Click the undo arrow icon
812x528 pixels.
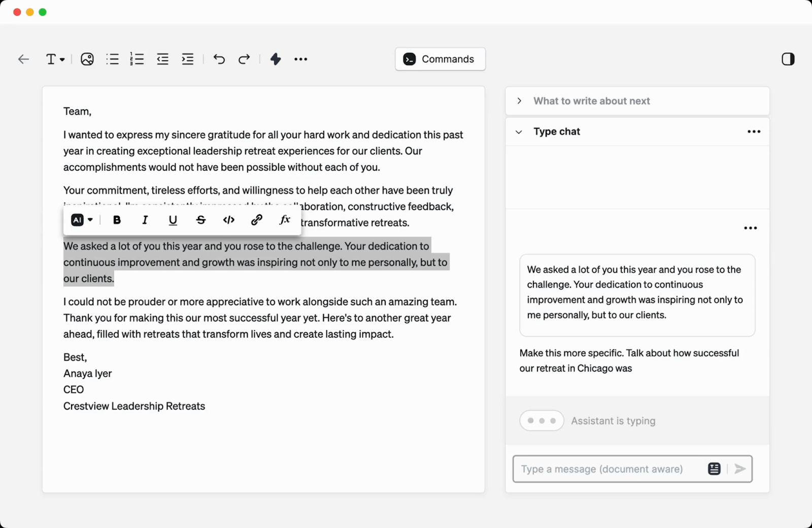pos(219,59)
